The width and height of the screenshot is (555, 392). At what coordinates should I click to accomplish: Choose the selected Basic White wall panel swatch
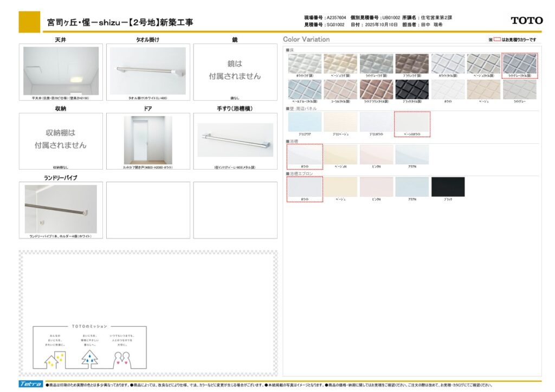click(x=412, y=121)
